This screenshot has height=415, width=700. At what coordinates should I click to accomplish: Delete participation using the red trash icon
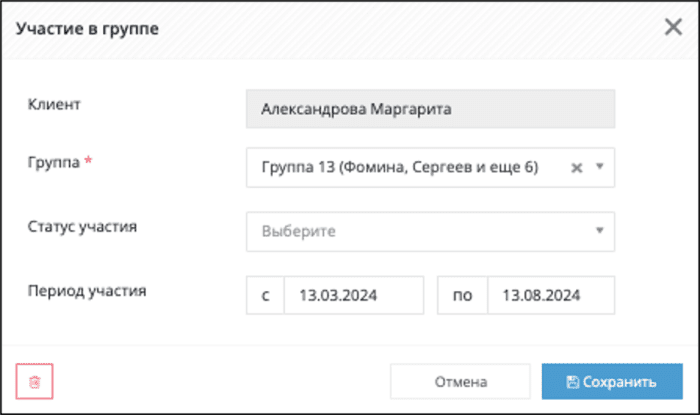[34, 382]
